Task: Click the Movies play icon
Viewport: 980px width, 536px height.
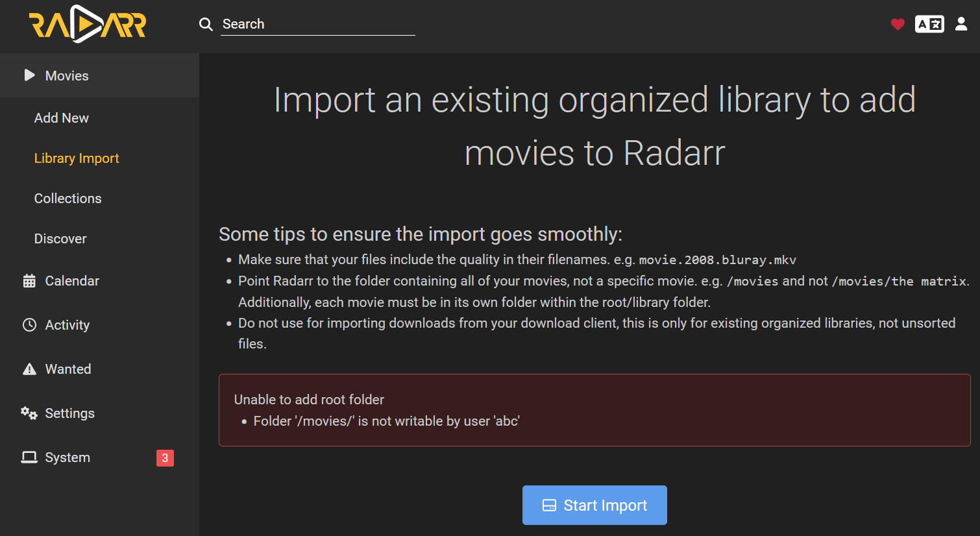Action: pos(29,75)
